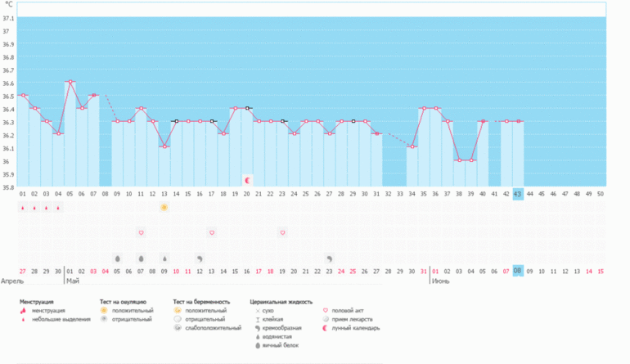
Task: Click the cervical fluid icon on cycle day 09
Action: (117, 258)
